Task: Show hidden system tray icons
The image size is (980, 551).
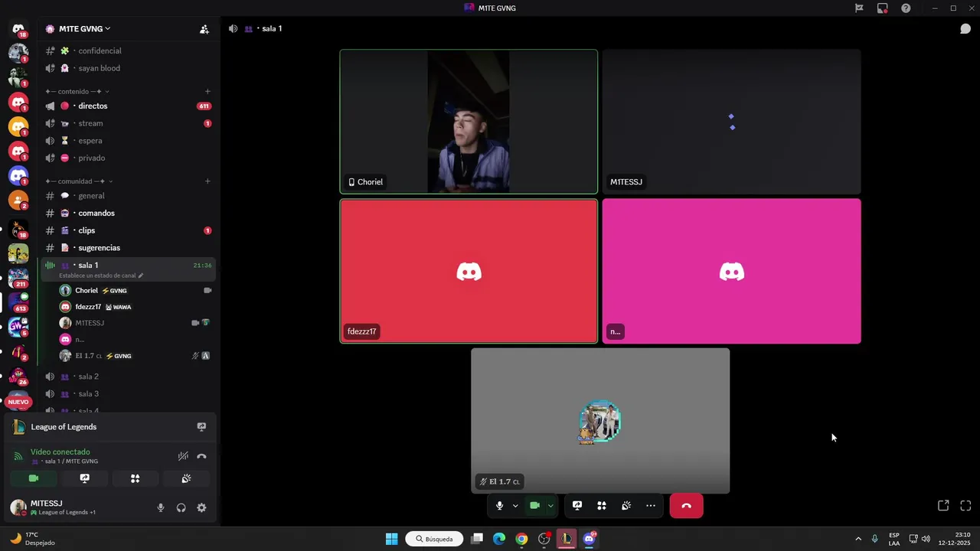Action: pyautogui.click(x=858, y=539)
